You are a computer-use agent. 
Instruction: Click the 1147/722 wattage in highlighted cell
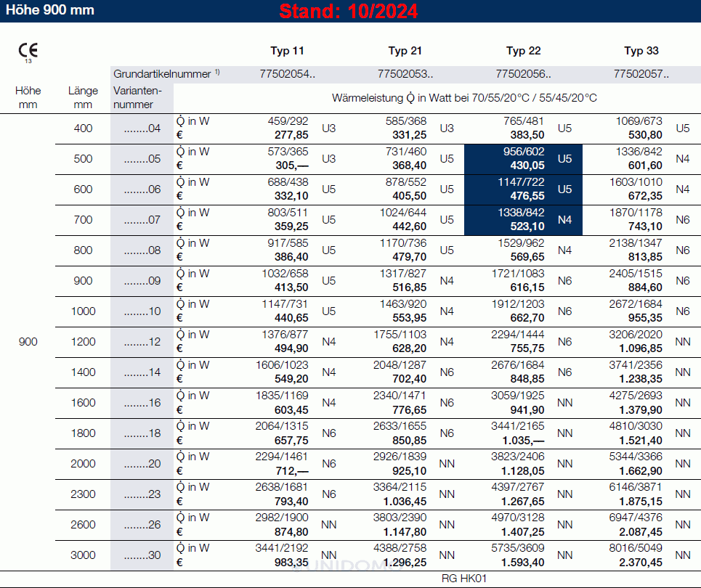[522, 182]
